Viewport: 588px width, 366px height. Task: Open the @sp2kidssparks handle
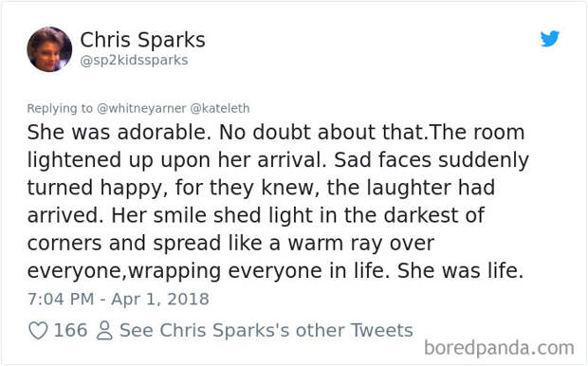pos(134,60)
